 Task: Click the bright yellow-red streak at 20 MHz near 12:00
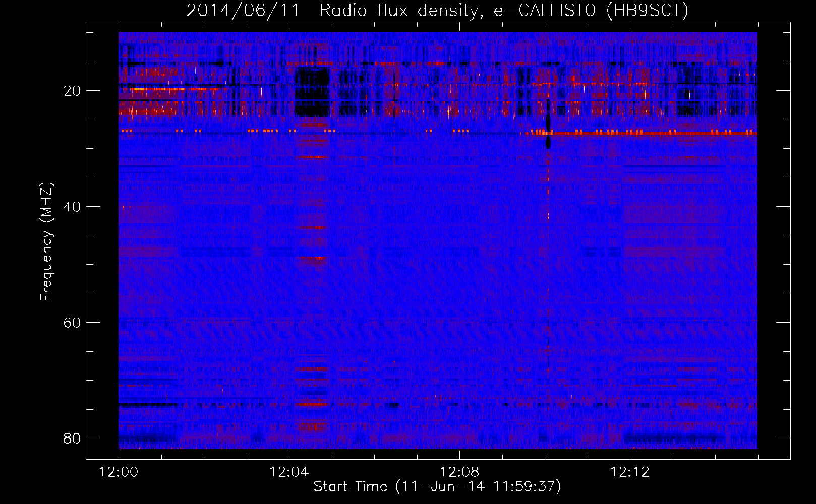tap(174, 89)
